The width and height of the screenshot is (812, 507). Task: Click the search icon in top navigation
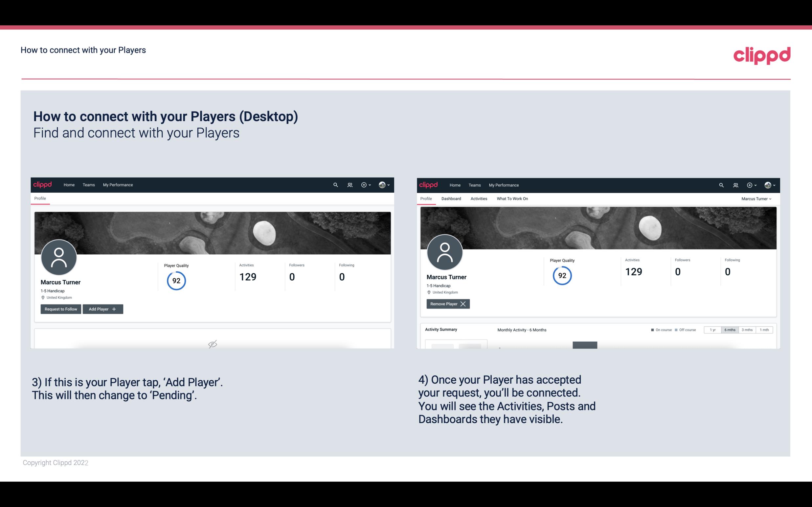[x=336, y=184]
